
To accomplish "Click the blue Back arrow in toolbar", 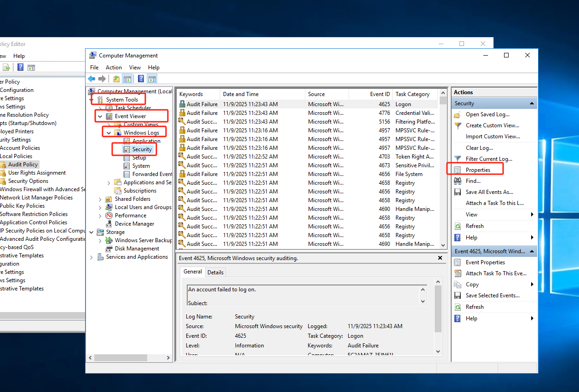I will (x=92, y=79).
